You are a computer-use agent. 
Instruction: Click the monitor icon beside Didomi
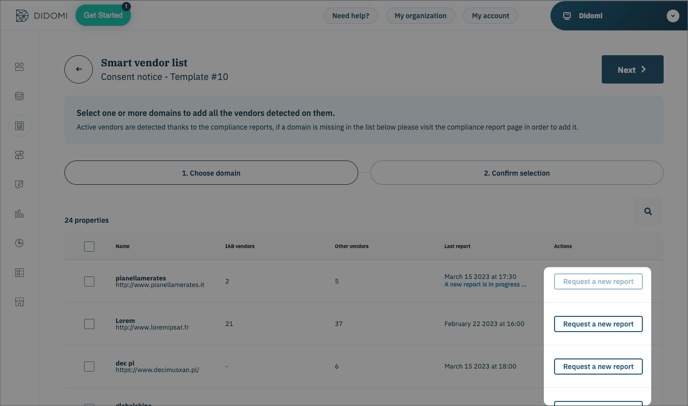(x=567, y=16)
